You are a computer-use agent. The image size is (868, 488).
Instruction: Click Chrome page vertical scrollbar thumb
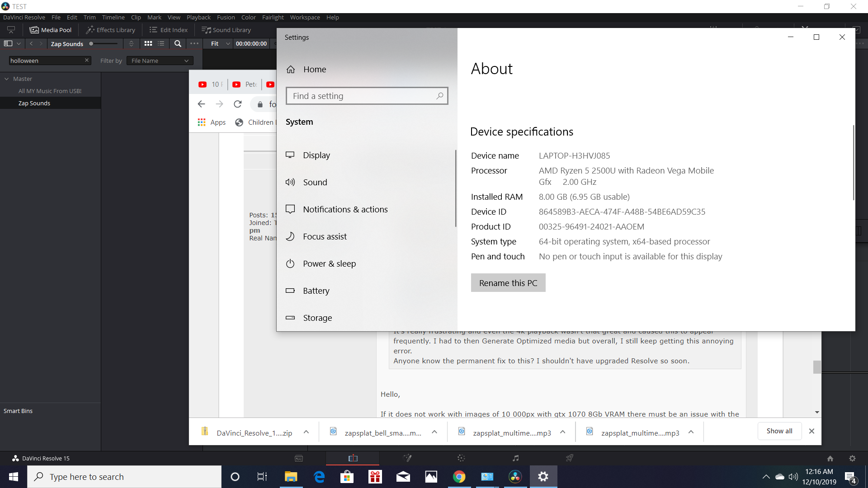(x=817, y=367)
